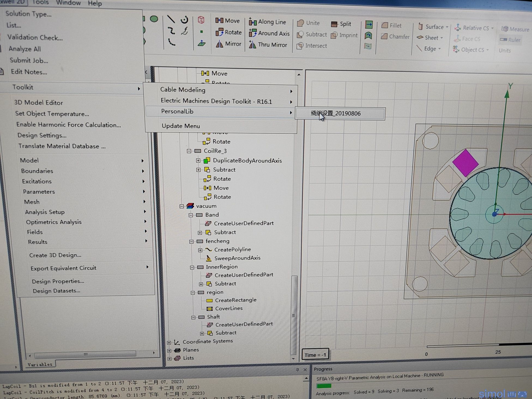The height and width of the screenshot is (399, 532).
Task: Open the Tools menu
Action: coord(40,2)
